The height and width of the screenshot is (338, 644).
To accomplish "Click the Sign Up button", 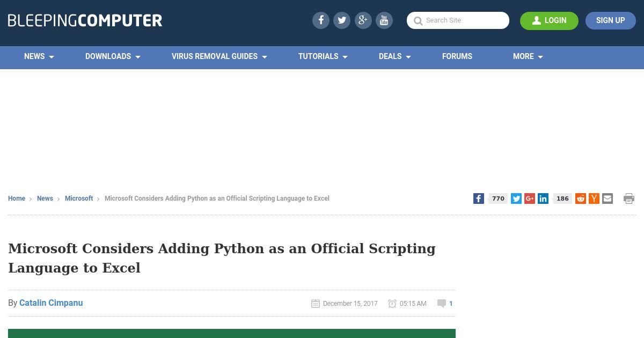I will point(611,20).
